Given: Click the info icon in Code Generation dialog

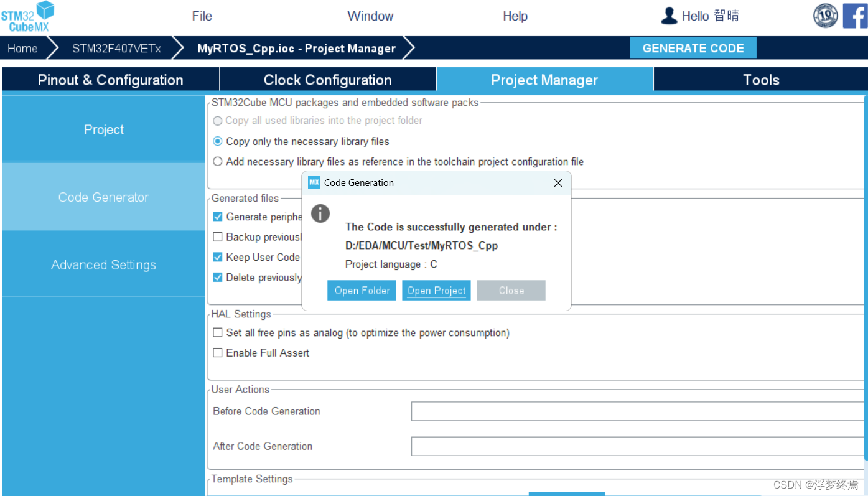Looking at the screenshot, I should pos(320,213).
